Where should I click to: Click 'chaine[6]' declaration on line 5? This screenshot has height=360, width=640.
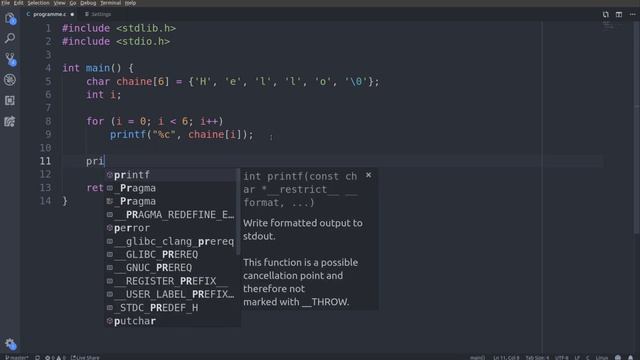click(x=143, y=82)
